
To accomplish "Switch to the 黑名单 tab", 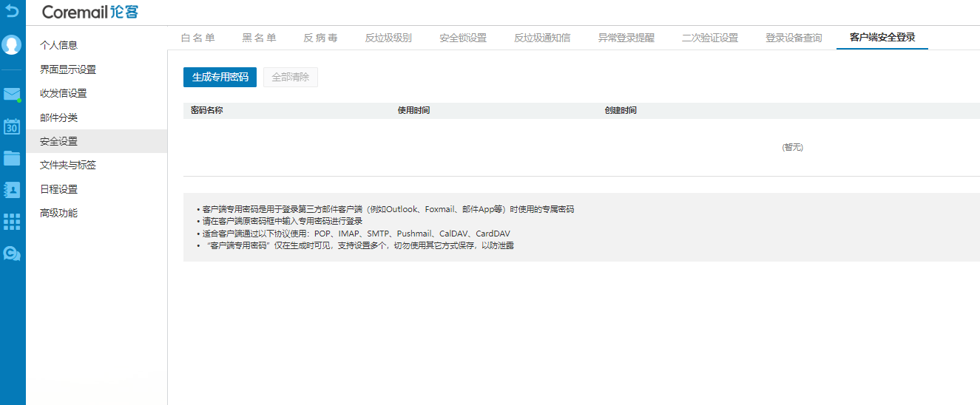I will (x=259, y=38).
